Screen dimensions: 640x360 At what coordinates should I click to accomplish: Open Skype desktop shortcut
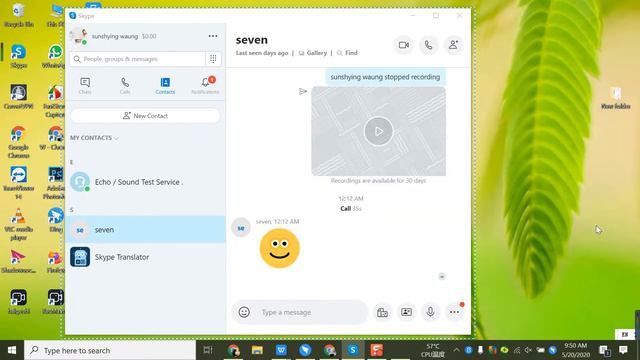point(18,56)
